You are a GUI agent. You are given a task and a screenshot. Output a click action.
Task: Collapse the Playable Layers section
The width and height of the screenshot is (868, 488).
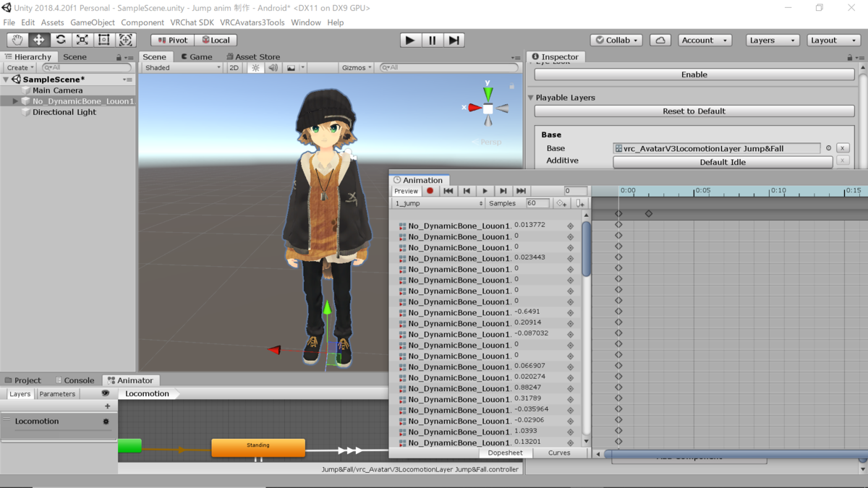coord(531,98)
